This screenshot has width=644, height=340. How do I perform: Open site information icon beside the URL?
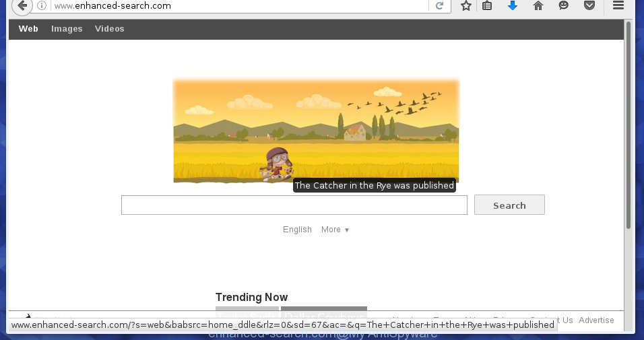[42, 6]
